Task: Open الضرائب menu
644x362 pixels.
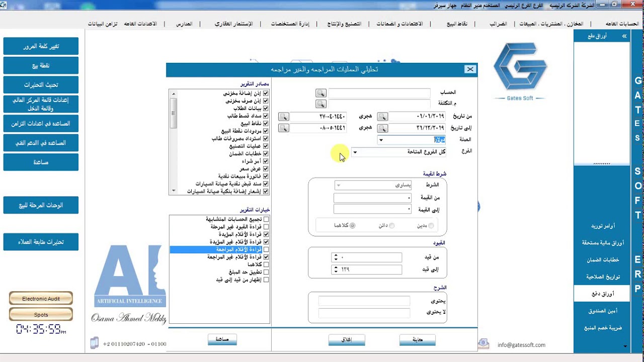Action: 499,24
